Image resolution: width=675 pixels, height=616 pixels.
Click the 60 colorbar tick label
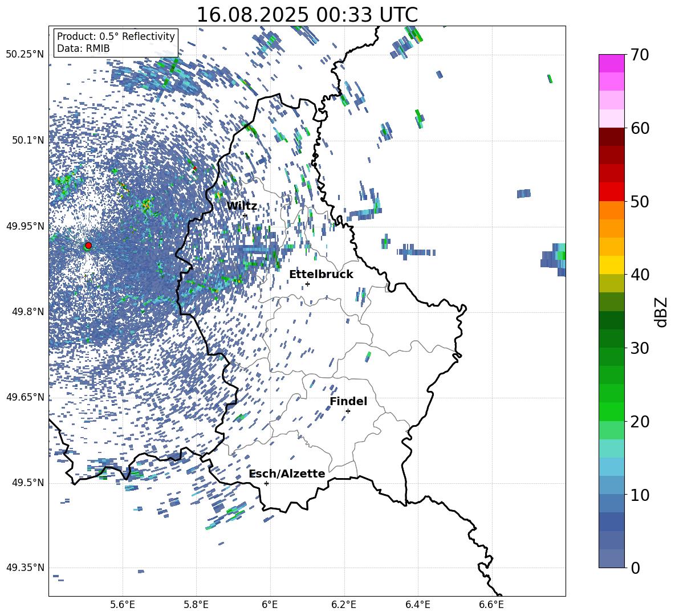click(x=640, y=128)
